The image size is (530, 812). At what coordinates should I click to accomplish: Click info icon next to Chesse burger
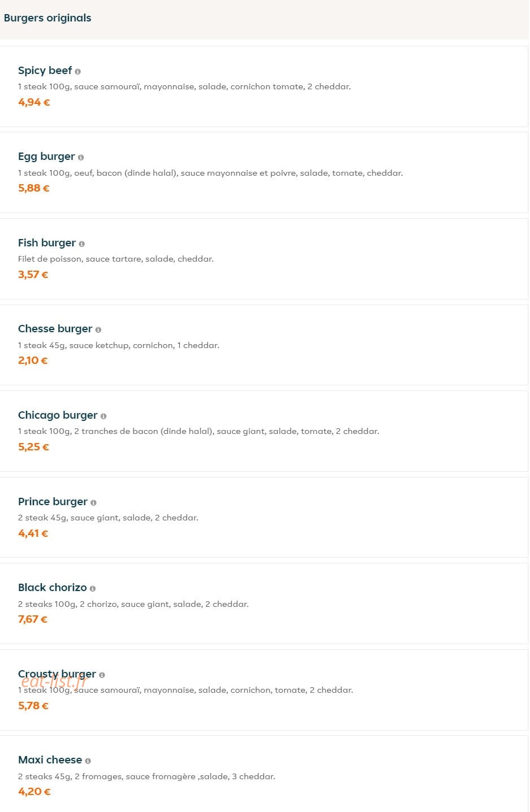(98, 330)
